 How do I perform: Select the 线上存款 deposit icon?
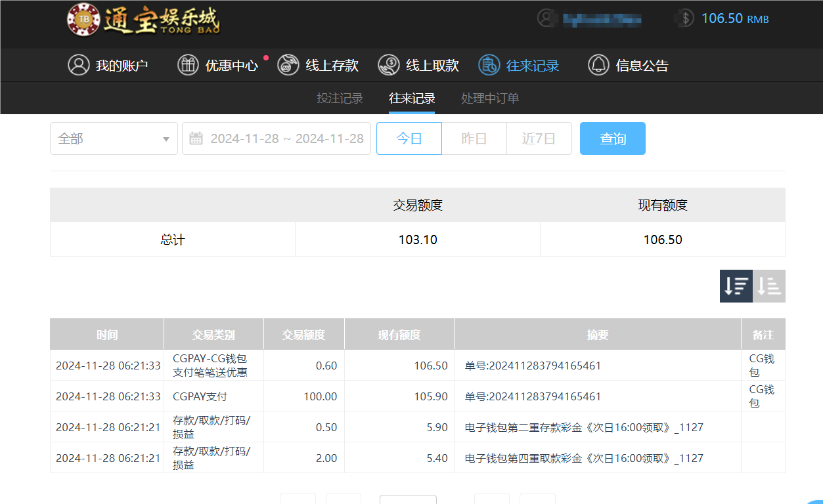tap(288, 65)
